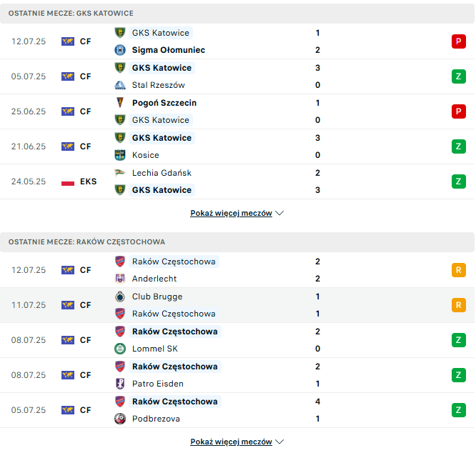Click the Club Brugge crest icon
Image resolution: width=476 pixels, height=453 pixels.
click(x=120, y=297)
